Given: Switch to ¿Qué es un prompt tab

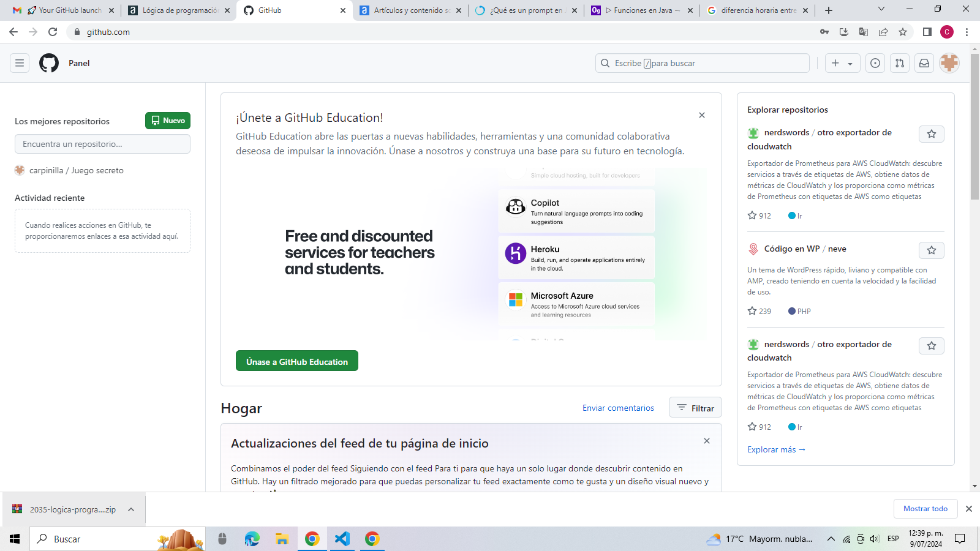Looking at the screenshot, I should tap(526, 10).
